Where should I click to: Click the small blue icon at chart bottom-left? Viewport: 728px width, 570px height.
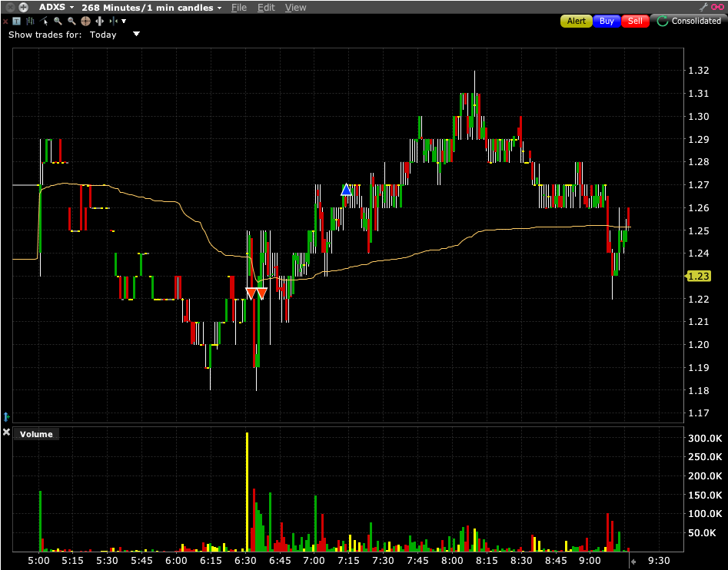[6, 416]
